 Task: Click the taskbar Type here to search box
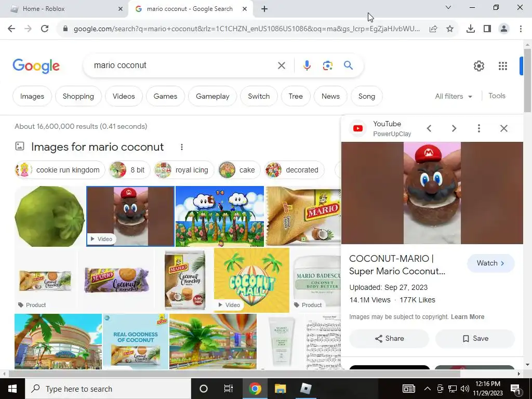108,389
